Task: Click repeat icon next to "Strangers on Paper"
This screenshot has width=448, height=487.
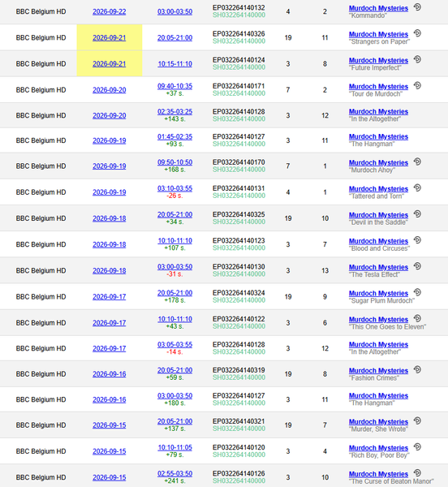Action: click(418, 33)
